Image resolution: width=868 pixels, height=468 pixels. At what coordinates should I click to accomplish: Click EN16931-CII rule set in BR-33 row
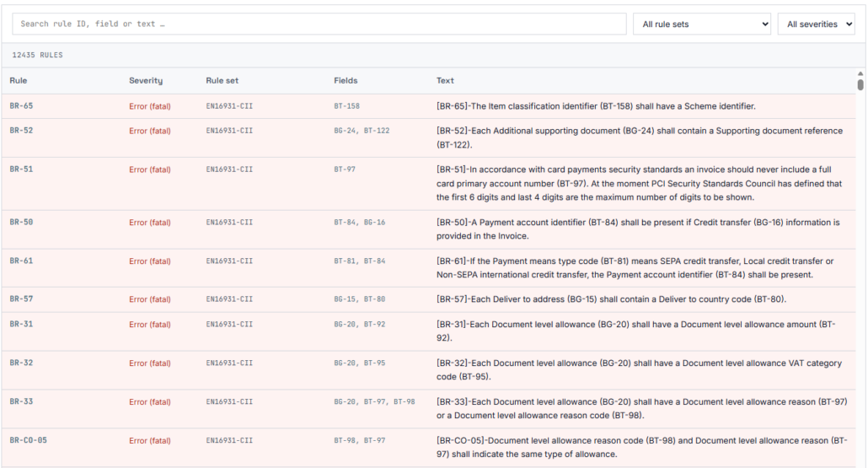[x=229, y=401]
